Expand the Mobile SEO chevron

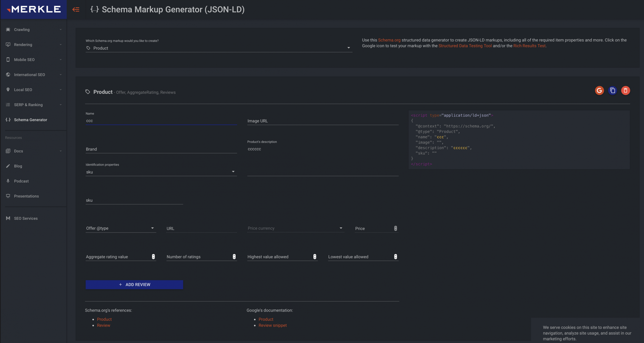pos(61,59)
